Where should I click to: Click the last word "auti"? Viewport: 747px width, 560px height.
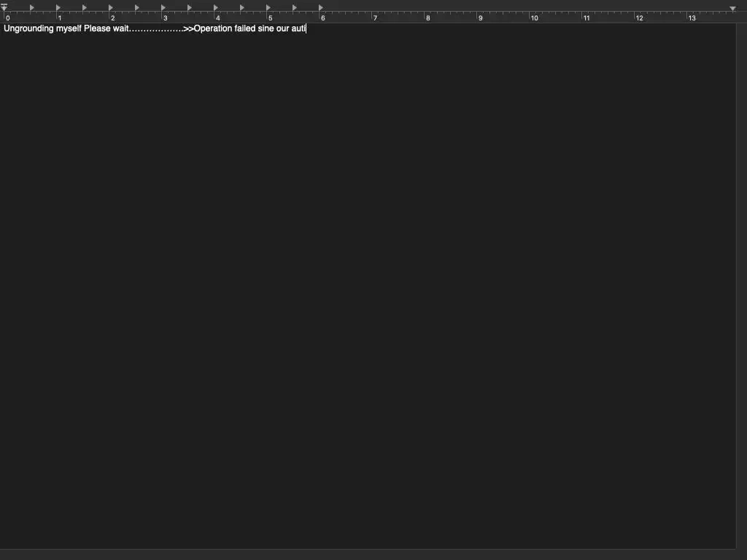[298, 28]
